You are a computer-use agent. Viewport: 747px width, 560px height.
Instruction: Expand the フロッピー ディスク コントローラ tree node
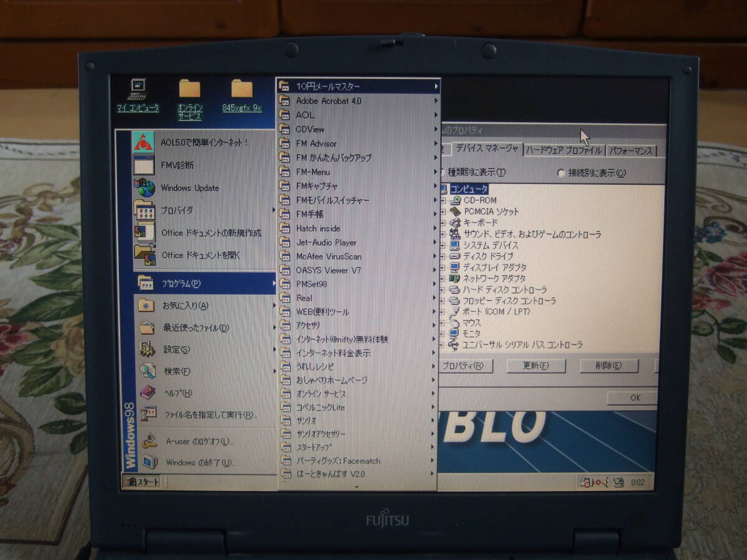(442, 301)
